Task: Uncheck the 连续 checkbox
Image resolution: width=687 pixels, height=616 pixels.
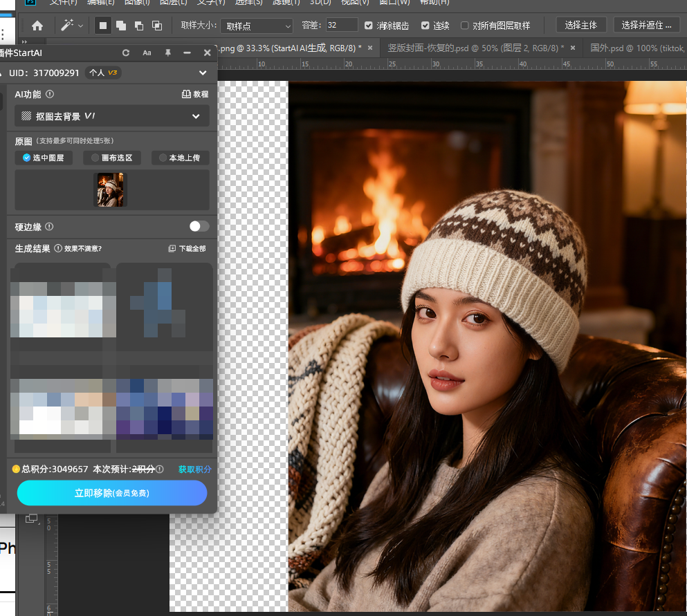Action: pyautogui.click(x=425, y=26)
